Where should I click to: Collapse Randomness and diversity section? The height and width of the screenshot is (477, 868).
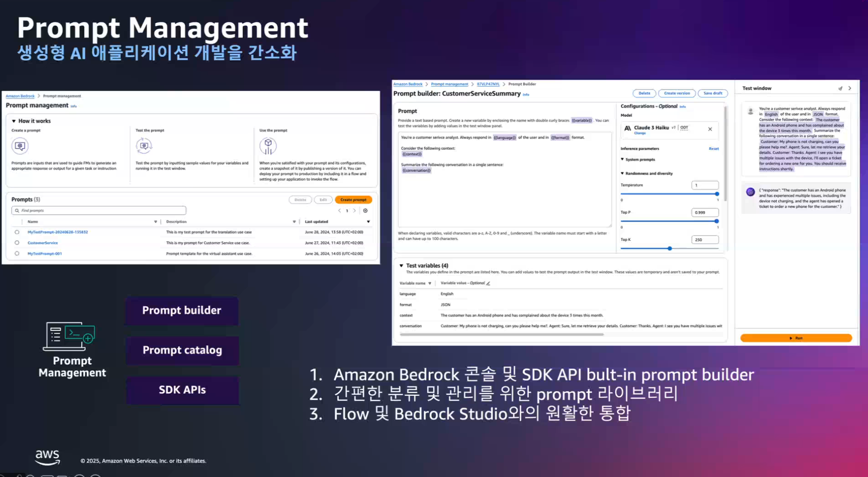click(622, 173)
